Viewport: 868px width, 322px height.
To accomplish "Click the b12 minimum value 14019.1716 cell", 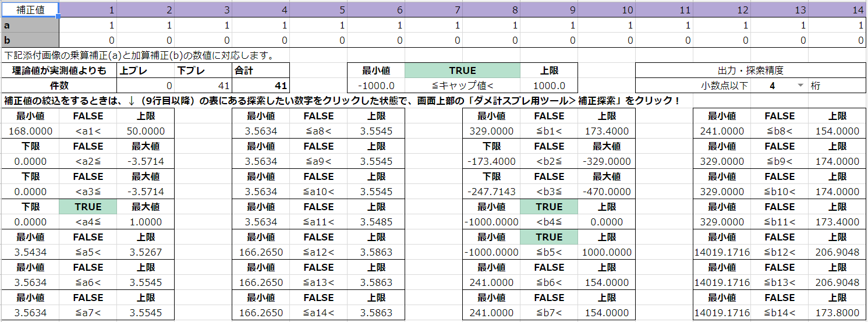I will point(722,252).
